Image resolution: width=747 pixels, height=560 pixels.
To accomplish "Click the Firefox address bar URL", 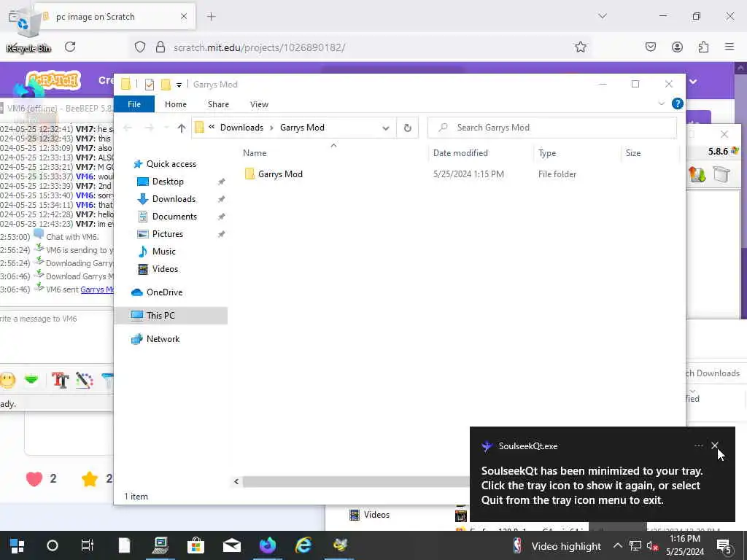I will pyautogui.click(x=259, y=47).
